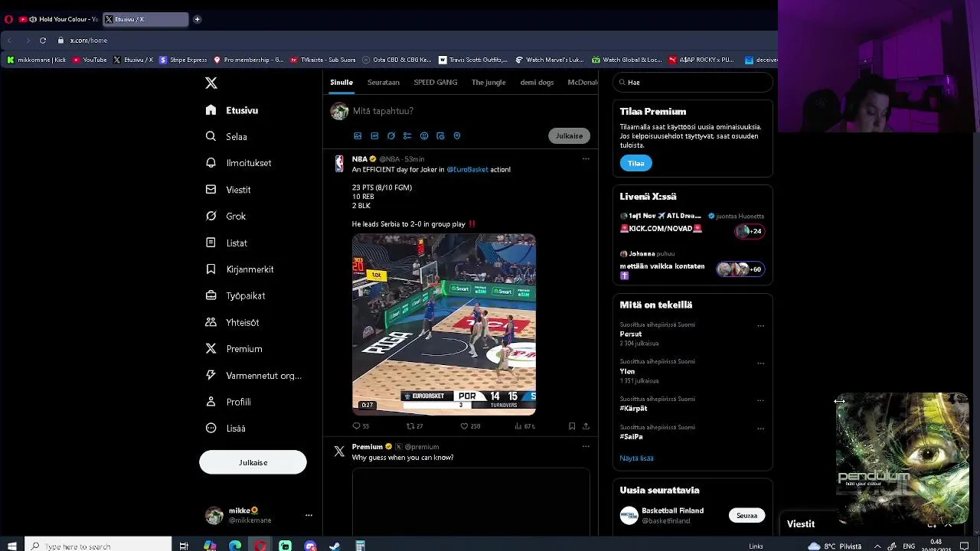980x551 pixels.
Task: Open Steam from the taskbar
Action: (x=335, y=546)
